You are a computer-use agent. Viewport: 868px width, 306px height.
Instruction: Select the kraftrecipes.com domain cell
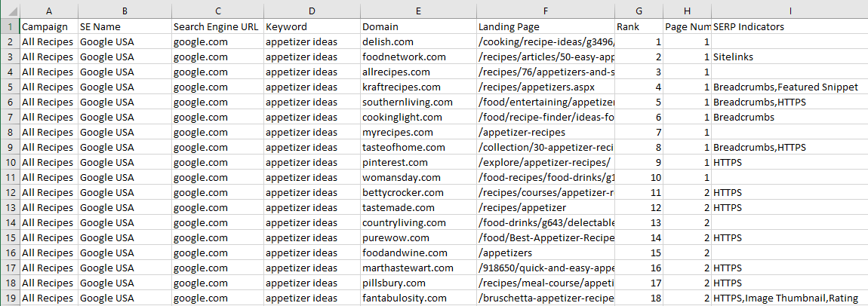pyautogui.click(x=418, y=87)
